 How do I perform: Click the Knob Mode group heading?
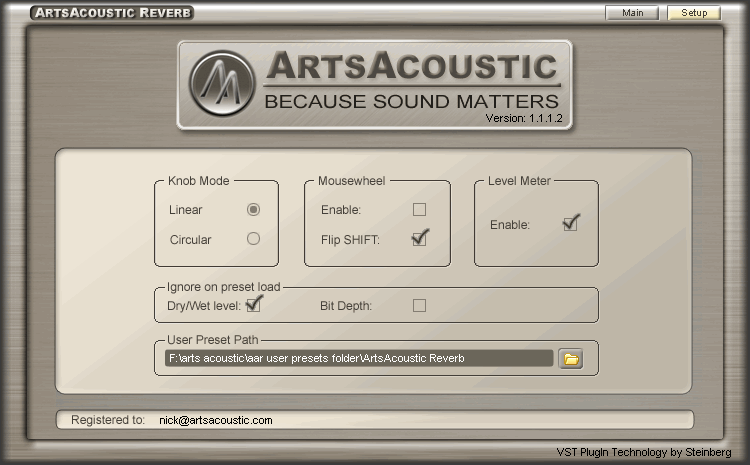click(199, 181)
